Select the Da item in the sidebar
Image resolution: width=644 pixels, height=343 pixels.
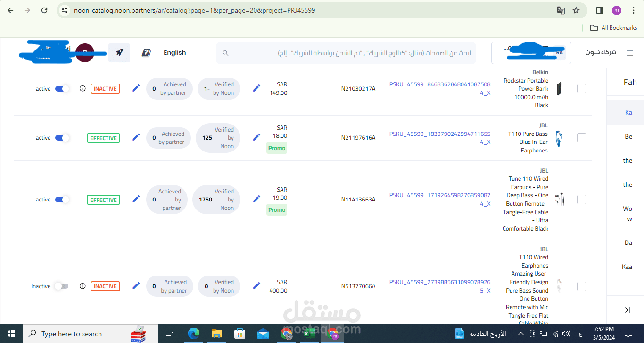(x=628, y=243)
